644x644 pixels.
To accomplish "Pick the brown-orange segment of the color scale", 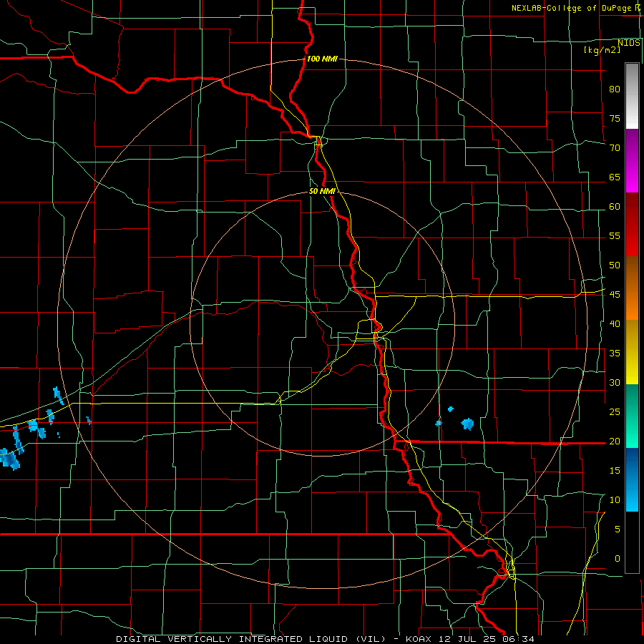I will click(632, 288).
